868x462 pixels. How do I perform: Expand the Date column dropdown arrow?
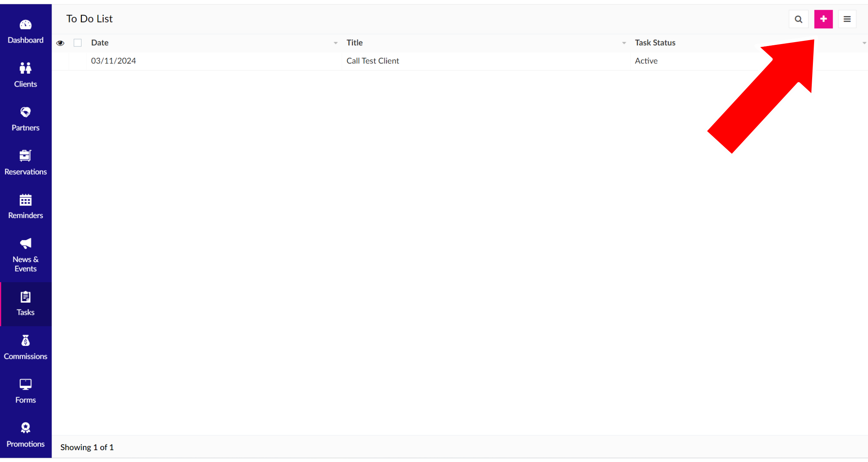pos(336,43)
